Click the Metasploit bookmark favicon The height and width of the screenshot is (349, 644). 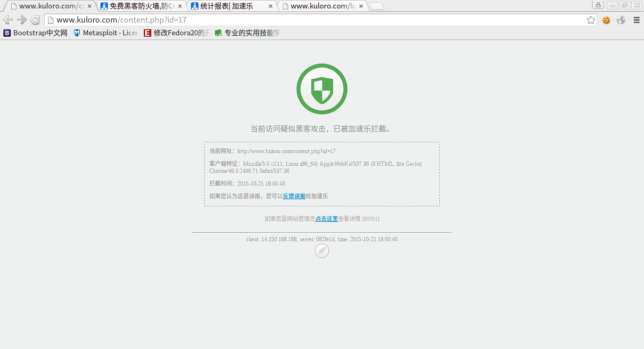coord(77,33)
